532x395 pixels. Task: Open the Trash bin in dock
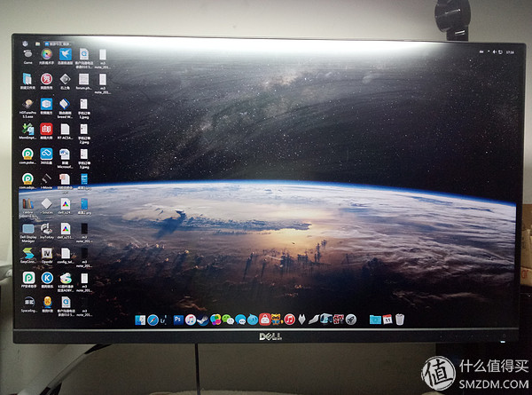400,320
